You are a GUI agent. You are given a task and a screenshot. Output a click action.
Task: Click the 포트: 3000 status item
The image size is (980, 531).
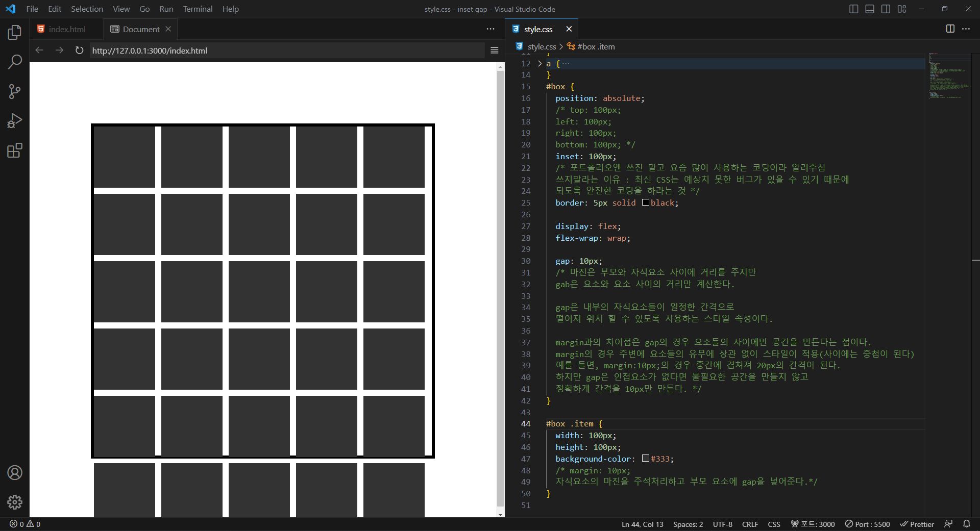click(813, 524)
